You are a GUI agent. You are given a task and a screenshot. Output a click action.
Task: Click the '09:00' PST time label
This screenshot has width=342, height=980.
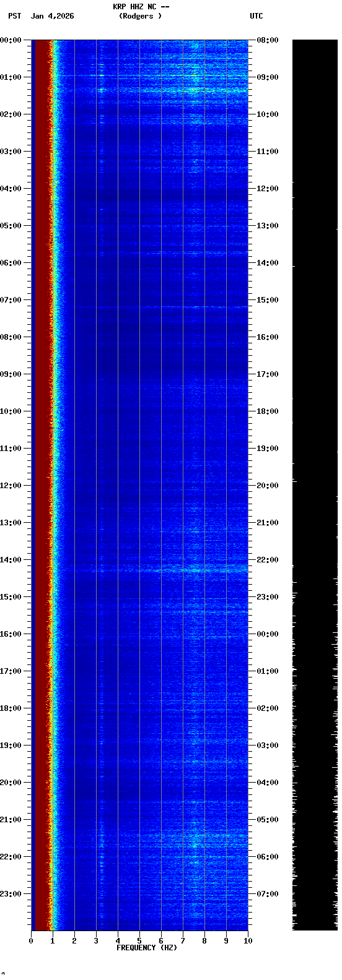coord(11,374)
